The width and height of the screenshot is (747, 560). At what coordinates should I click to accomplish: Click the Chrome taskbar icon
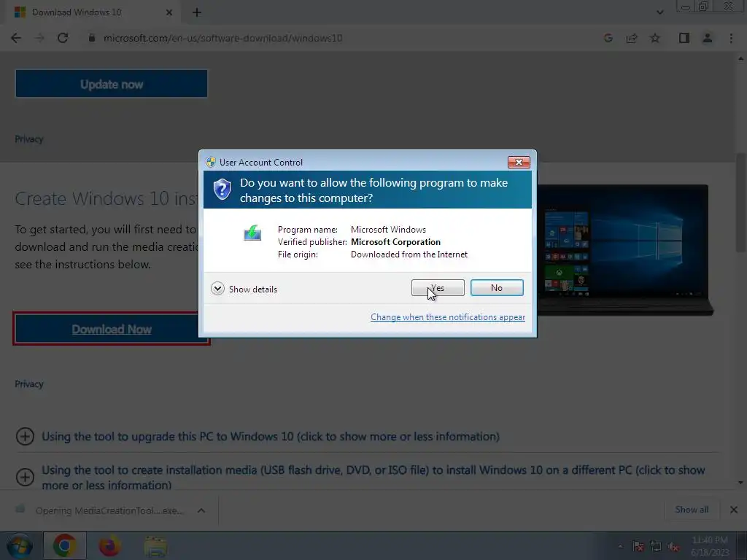pos(64,545)
